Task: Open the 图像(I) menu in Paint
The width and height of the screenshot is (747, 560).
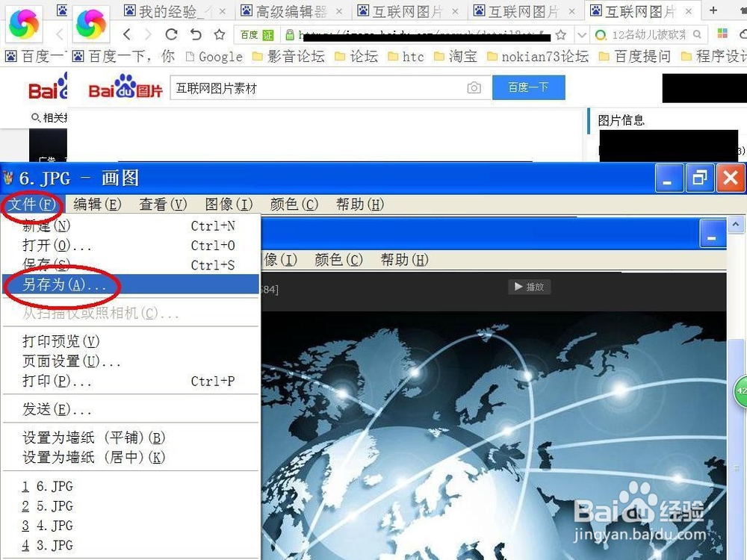Action: point(229,205)
